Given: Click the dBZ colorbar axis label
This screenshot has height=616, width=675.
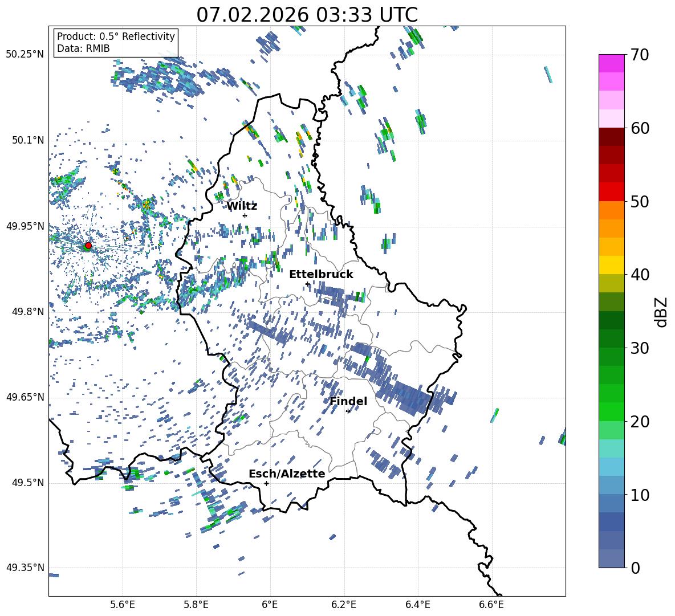Looking at the screenshot, I should (x=661, y=312).
